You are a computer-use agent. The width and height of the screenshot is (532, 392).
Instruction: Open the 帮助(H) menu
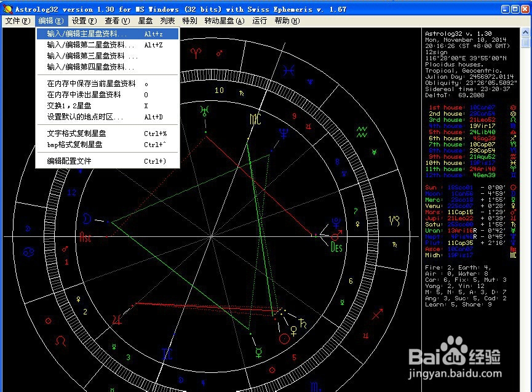click(287, 21)
